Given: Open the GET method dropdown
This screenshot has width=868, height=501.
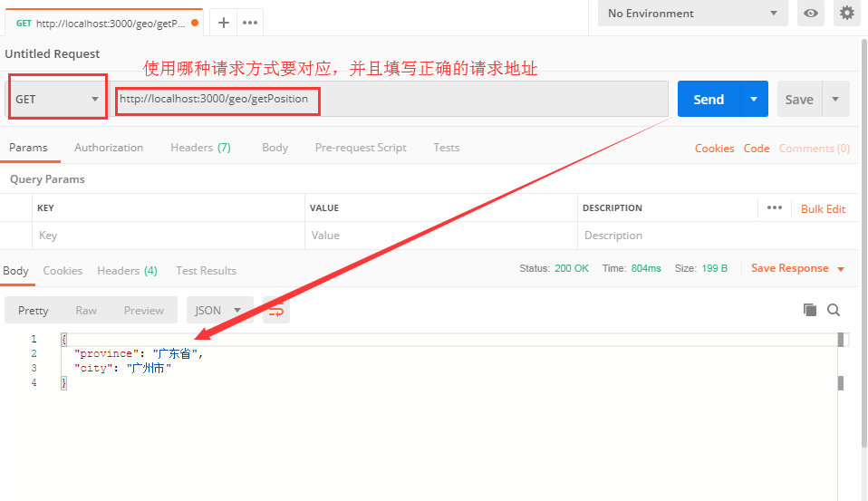Looking at the screenshot, I should [56, 99].
